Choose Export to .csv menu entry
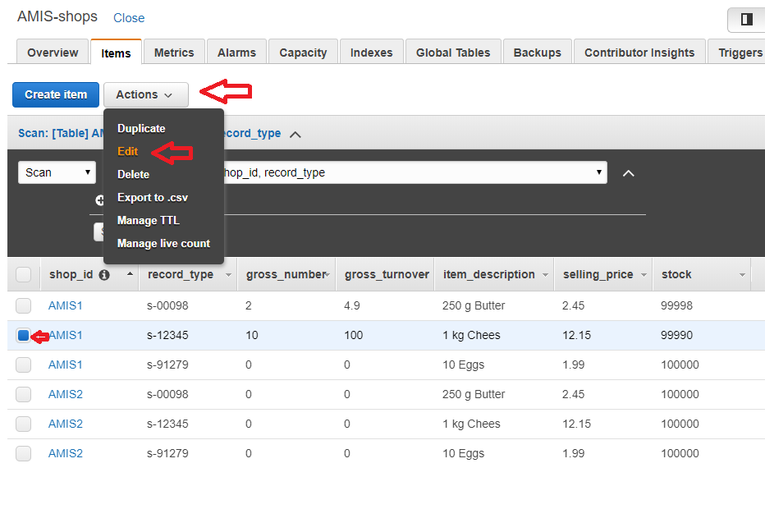This screenshot has height=532, width=765. click(x=153, y=197)
